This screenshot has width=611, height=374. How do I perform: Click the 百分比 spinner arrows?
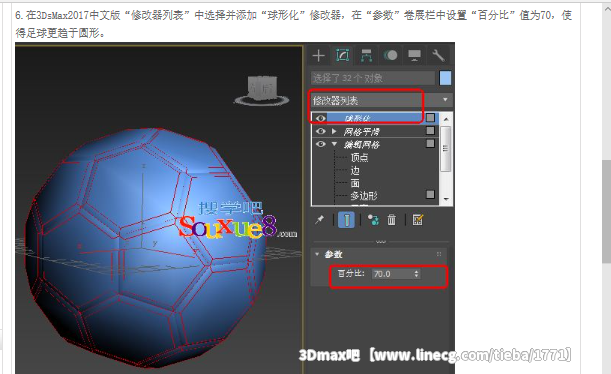click(417, 274)
